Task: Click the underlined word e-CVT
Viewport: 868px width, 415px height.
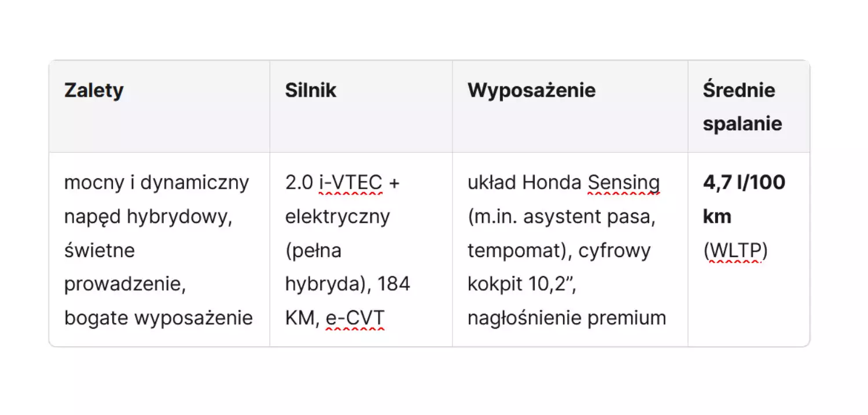Action: 355,318
